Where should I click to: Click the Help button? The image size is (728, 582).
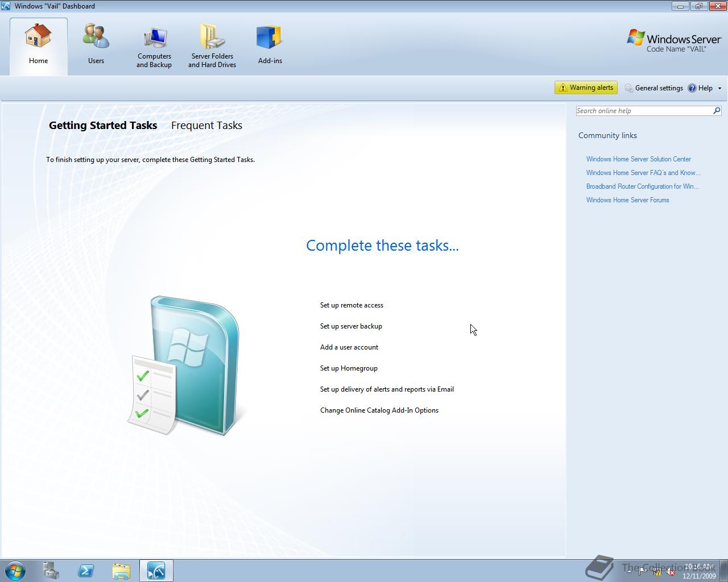700,88
